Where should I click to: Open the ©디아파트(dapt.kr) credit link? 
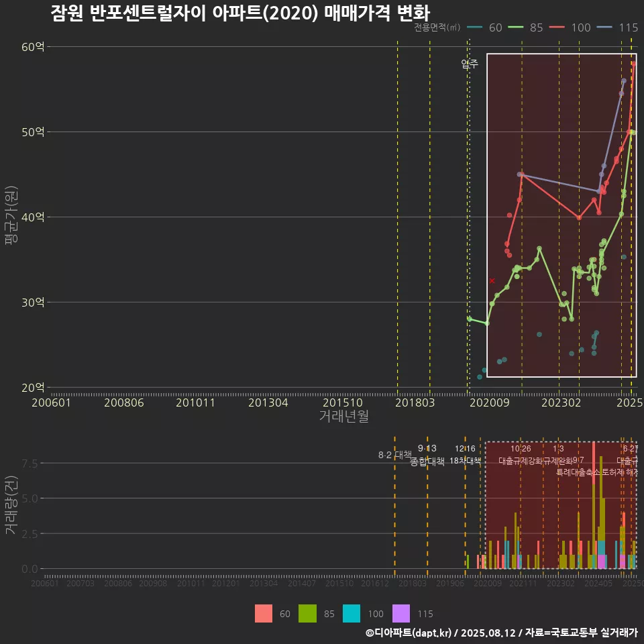point(409,633)
